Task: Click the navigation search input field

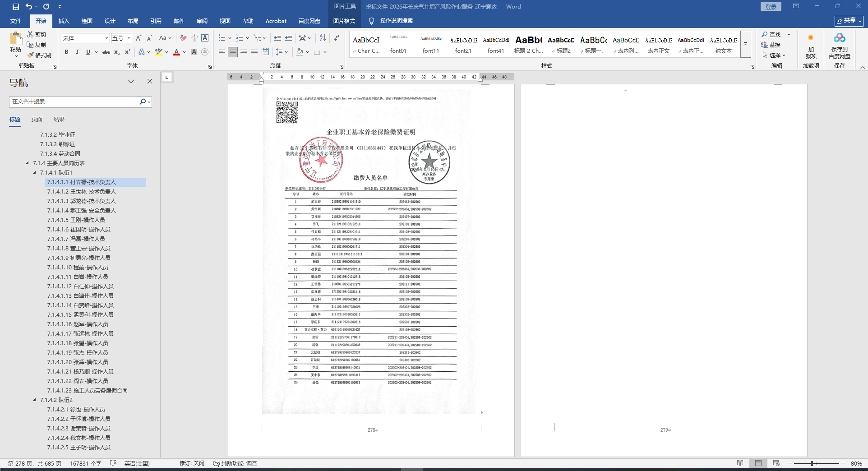Action: pos(74,102)
